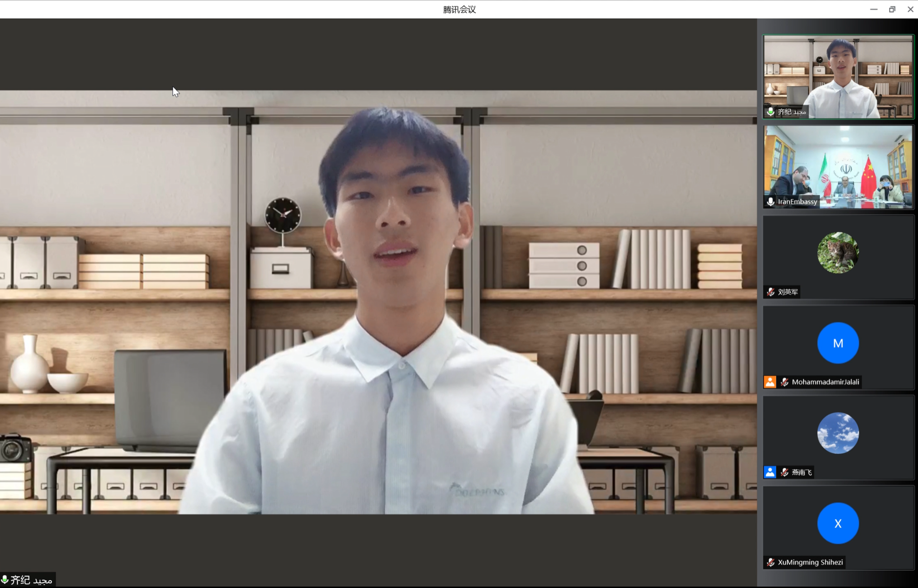Screen dimensions: 918x588
Task: Click the blue X avatar circle
Action: pos(838,523)
